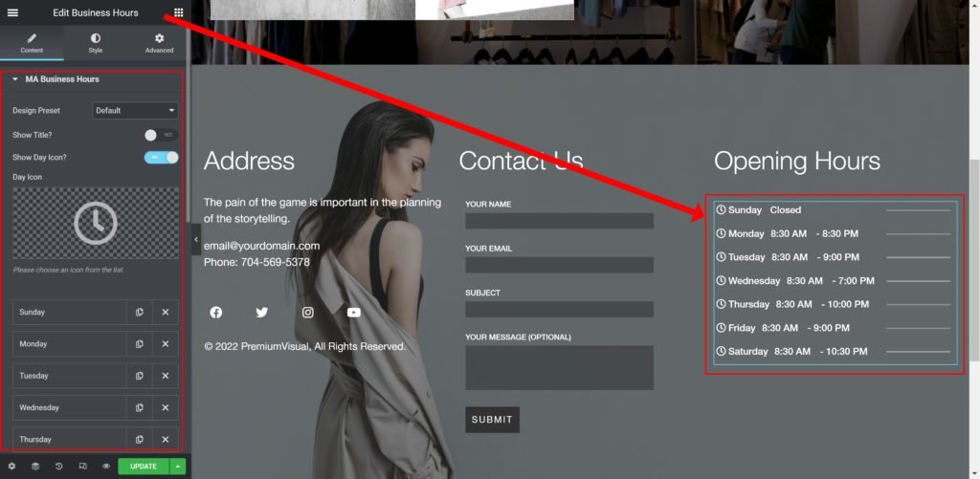Open the widgets grid icon
This screenshot has width=980, height=479.
click(179, 12)
